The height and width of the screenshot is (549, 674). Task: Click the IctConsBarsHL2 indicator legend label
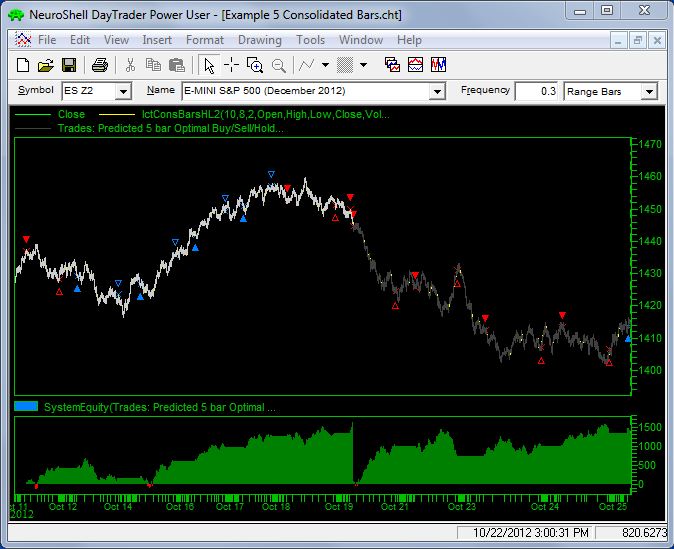[x=266, y=114]
